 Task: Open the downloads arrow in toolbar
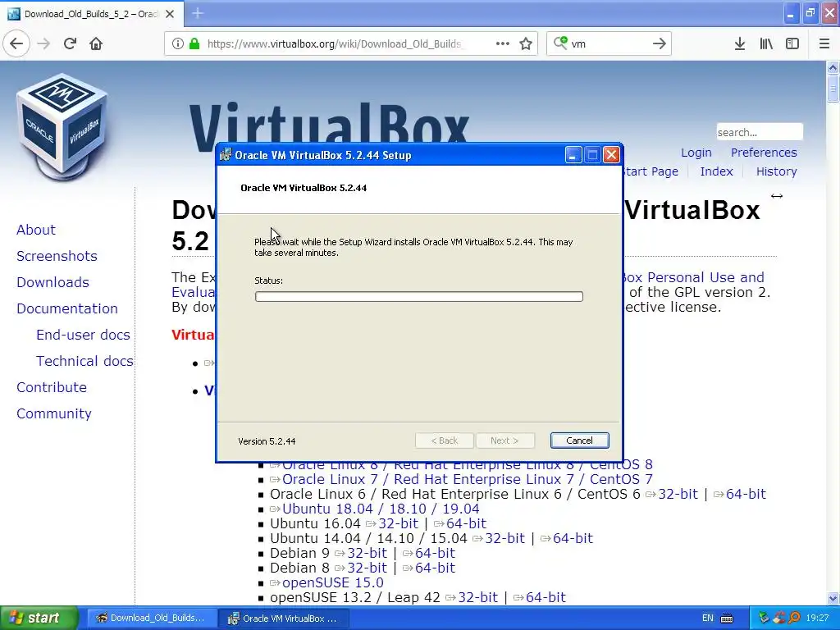[740, 43]
